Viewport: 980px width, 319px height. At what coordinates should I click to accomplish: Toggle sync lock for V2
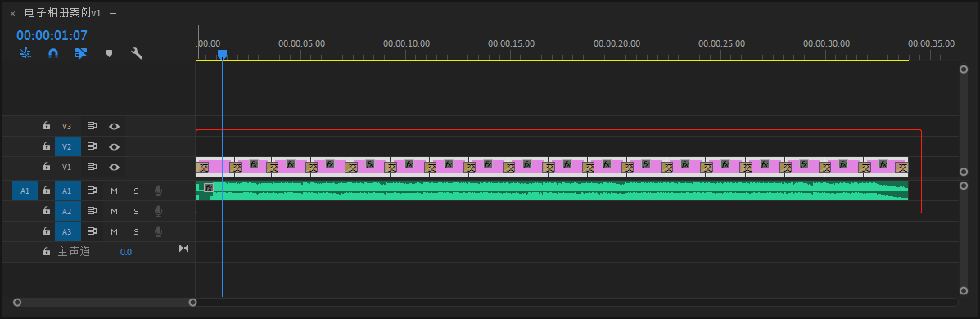[93, 146]
